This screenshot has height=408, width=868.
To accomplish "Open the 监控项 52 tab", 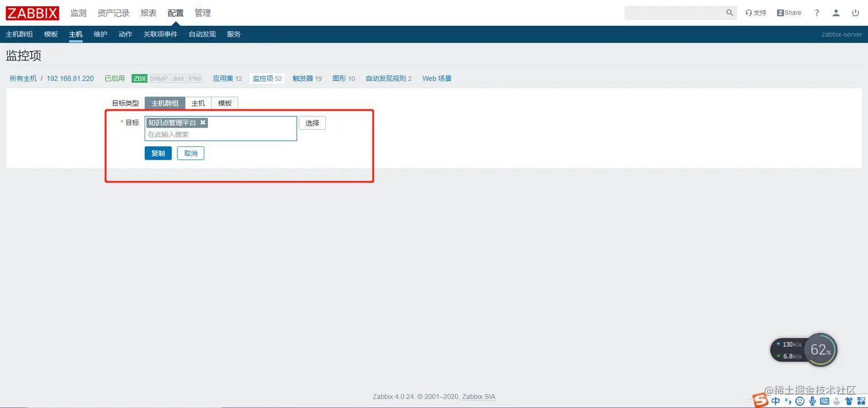I will (267, 79).
